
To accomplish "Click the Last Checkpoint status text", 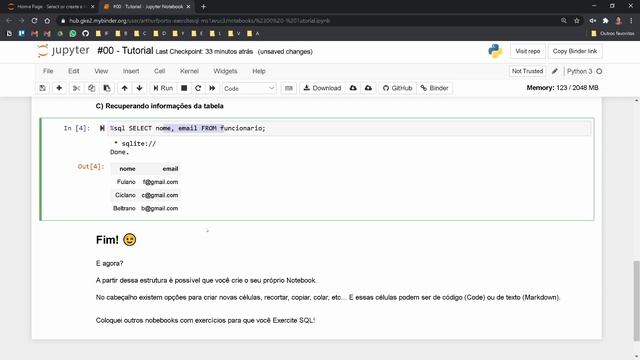I will pos(204,51).
